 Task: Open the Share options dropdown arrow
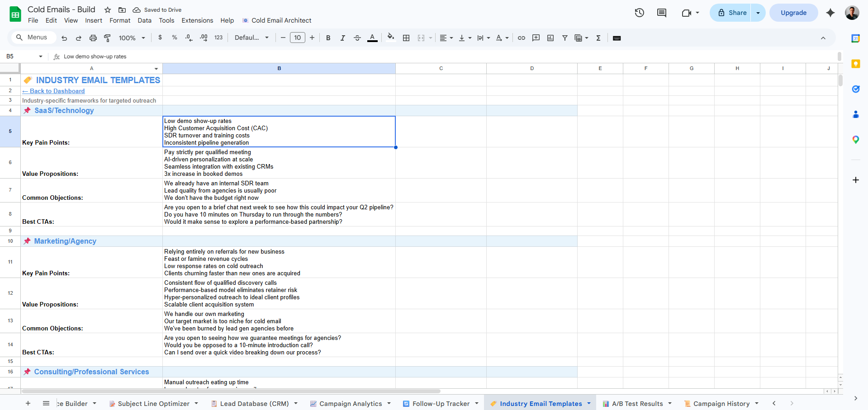pos(758,13)
